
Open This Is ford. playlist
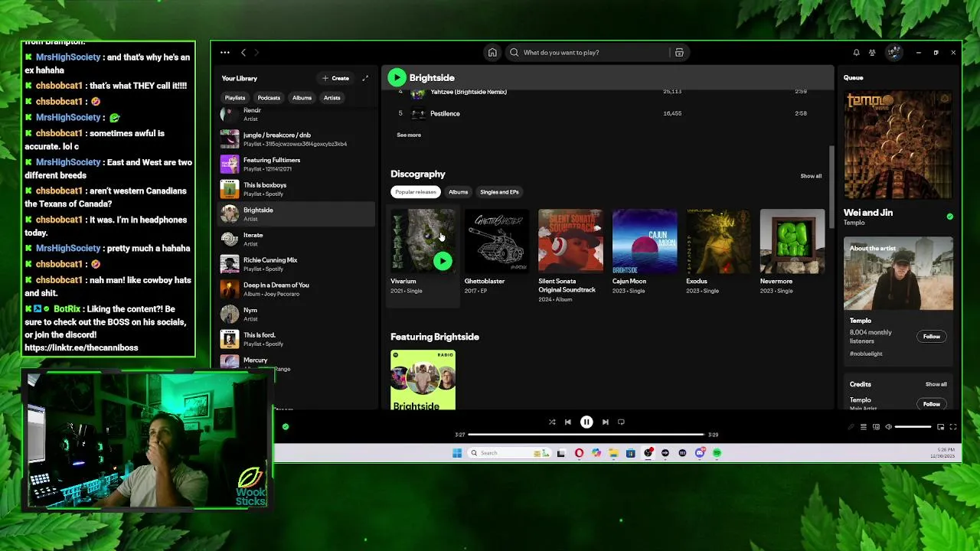coord(296,339)
